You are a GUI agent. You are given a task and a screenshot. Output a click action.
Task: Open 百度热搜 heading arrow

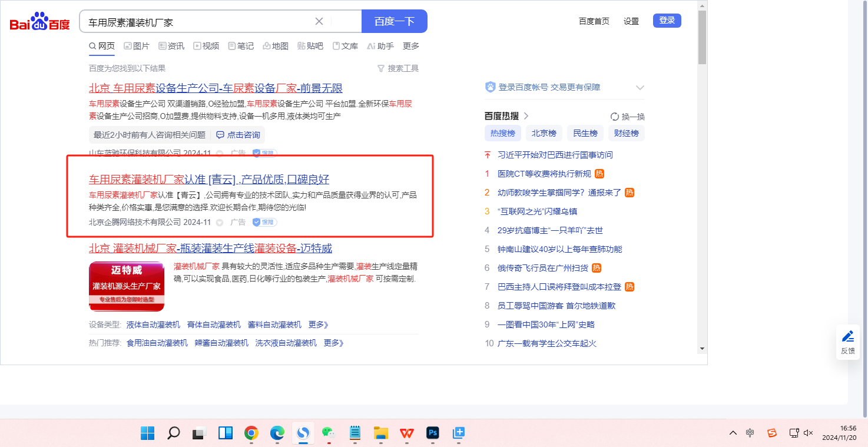click(526, 116)
